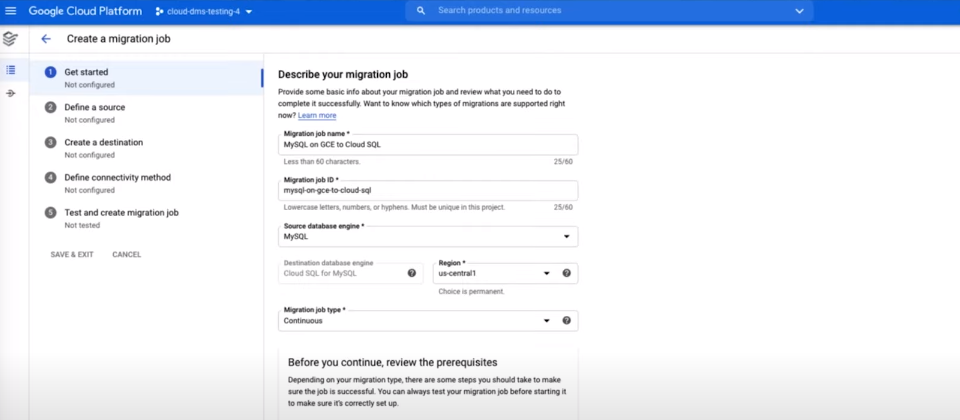960x420 pixels.
Task: Open the Source database engine dropdown
Action: (428, 236)
